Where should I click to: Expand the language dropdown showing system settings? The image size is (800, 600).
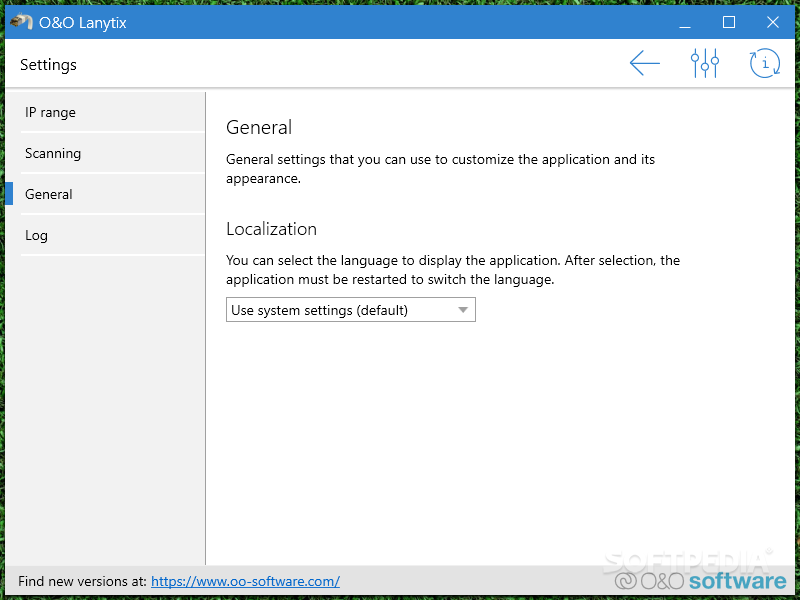(351, 310)
